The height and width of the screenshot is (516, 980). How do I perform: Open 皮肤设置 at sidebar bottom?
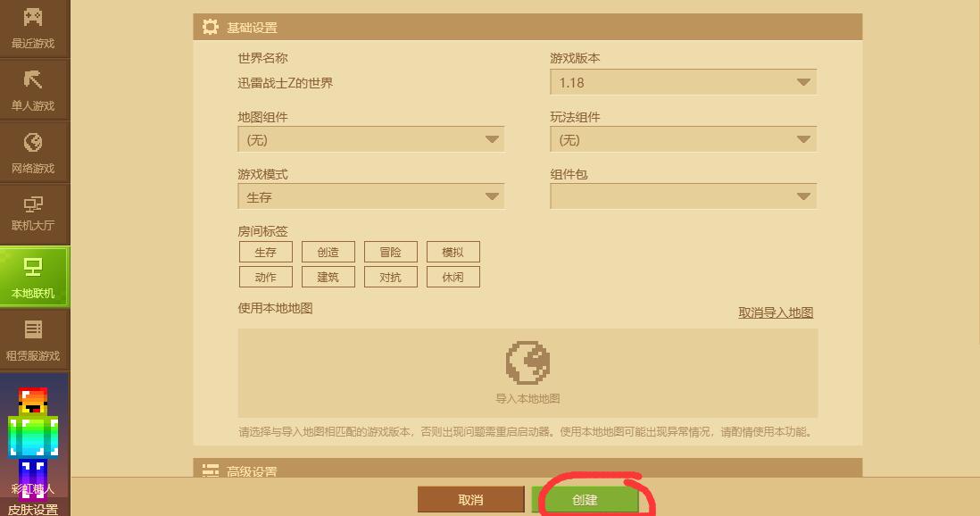[33, 509]
